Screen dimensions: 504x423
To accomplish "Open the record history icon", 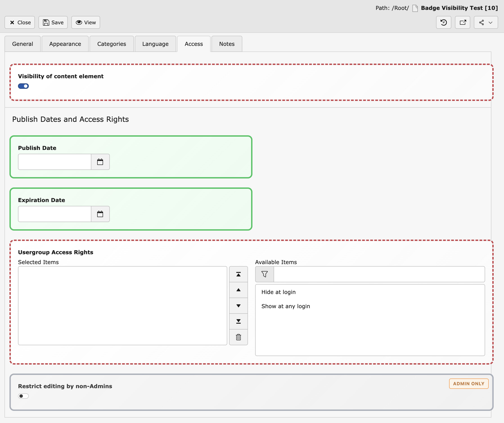I will [443, 22].
